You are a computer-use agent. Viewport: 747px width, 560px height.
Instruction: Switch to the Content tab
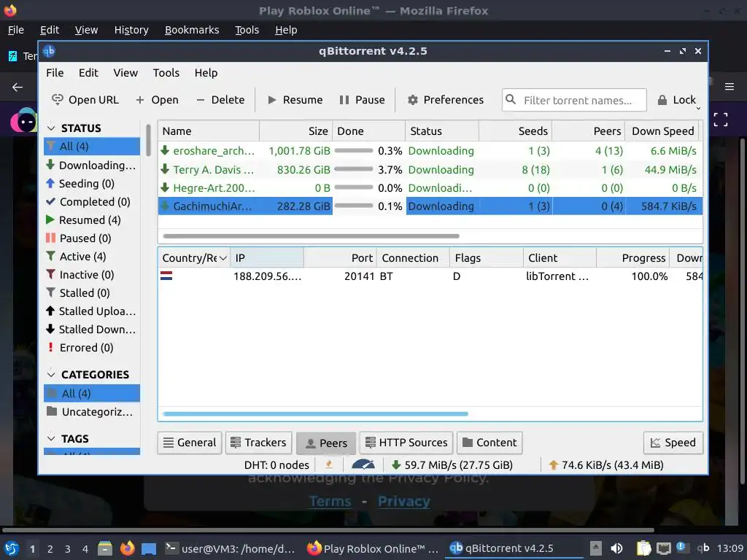tap(489, 443)
